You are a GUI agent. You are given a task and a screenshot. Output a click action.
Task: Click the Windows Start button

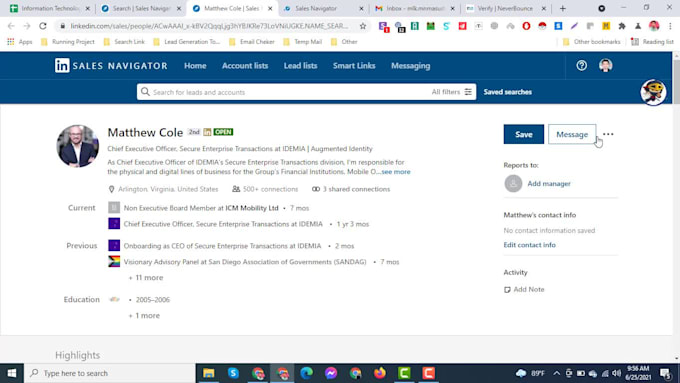point(12,373)
